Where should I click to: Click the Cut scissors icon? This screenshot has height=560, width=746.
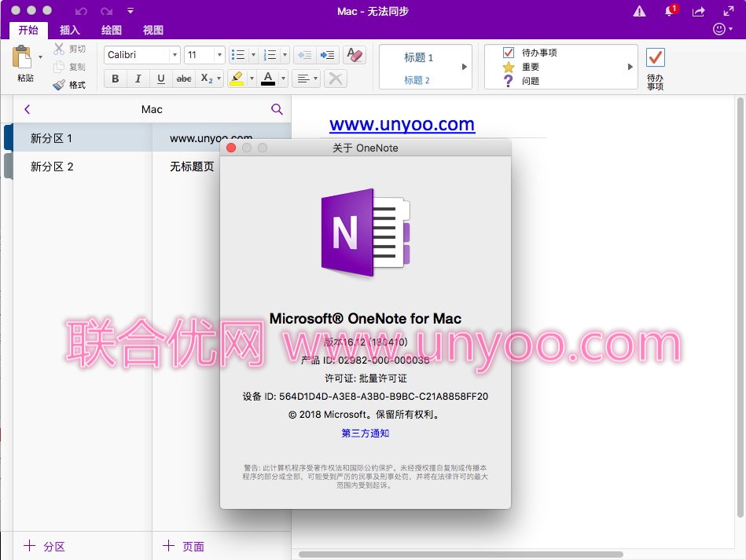click(59, 49)
